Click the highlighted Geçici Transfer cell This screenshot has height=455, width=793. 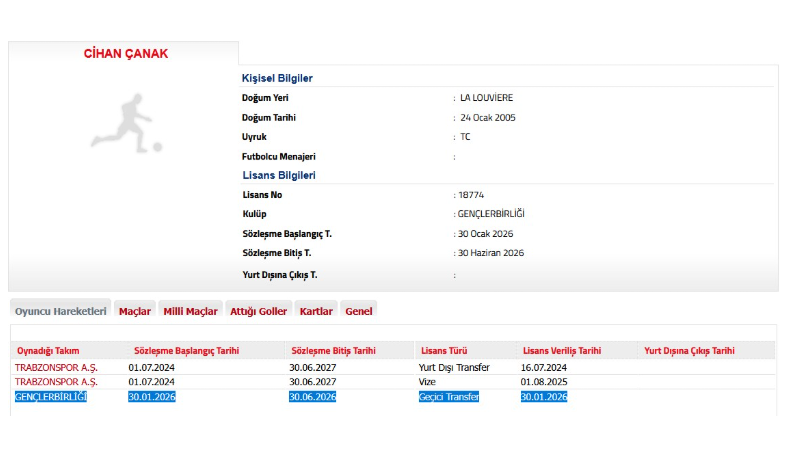[x=449, y=397]
